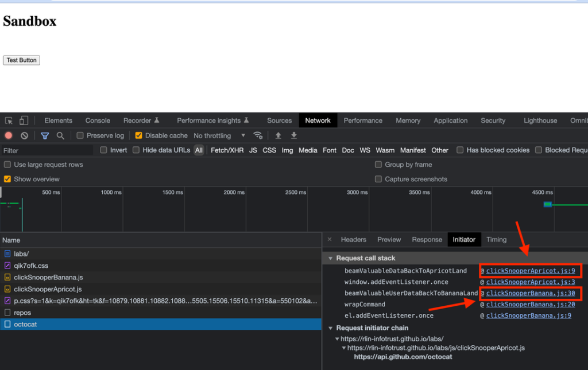588x370 pixels.
Task: Export HAR file download icon
Action: click(x=294, y=135)
